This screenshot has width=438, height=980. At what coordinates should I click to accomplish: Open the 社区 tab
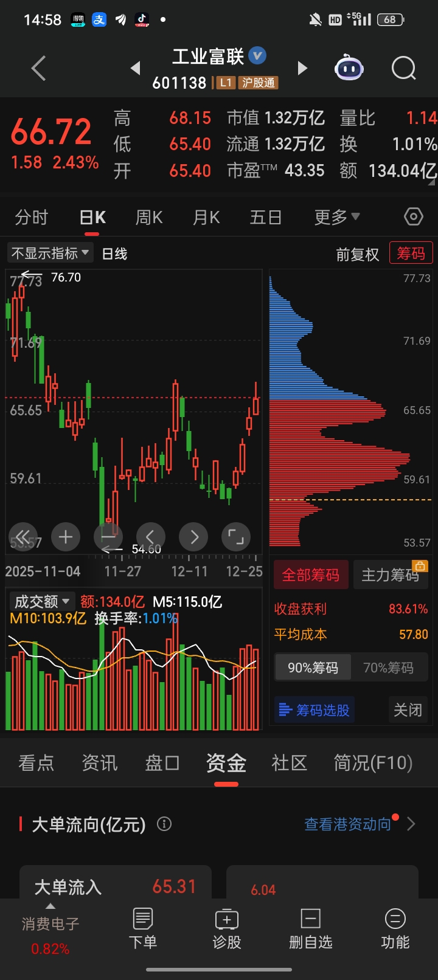pos(290,762)
